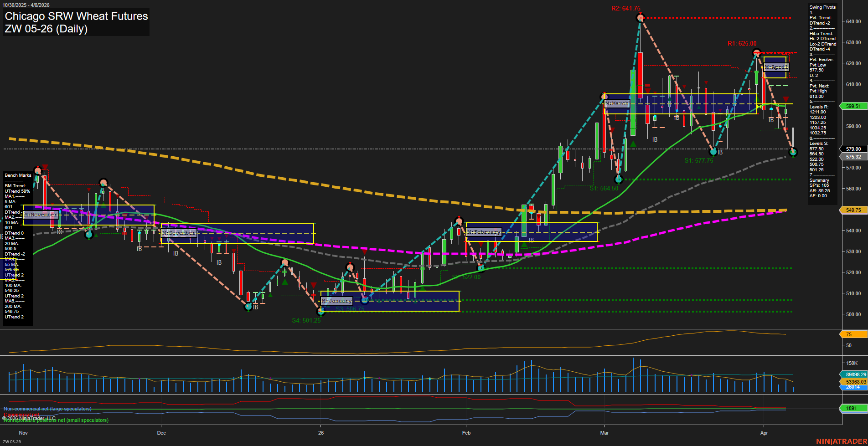This screenshot has height=446, width=868.
Task: Toggle the Commercial net legend entry
Action: pyautogui.click(x=21, y=415)
